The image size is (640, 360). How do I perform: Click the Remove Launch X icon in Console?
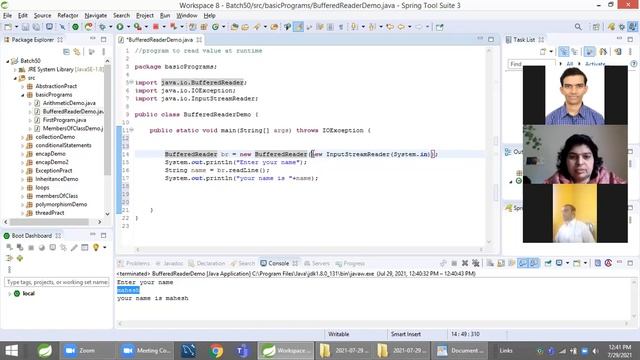[x=464, y=263]
